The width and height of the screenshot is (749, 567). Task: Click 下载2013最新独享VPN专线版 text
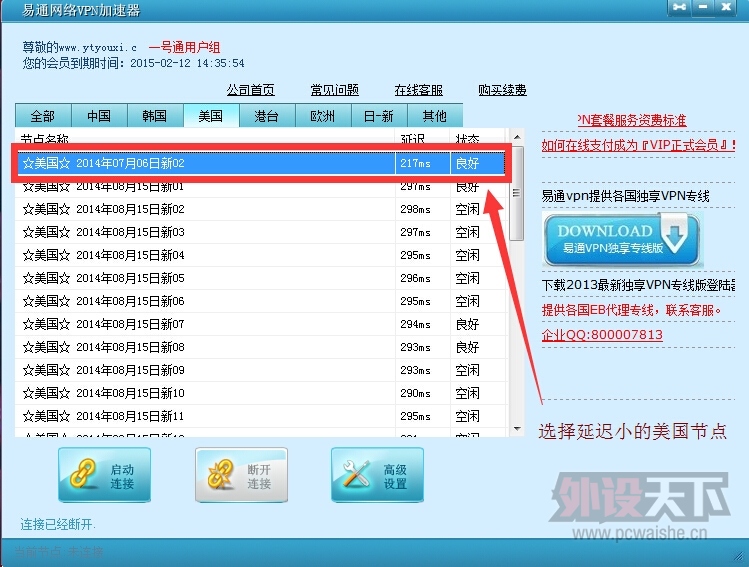637,285
